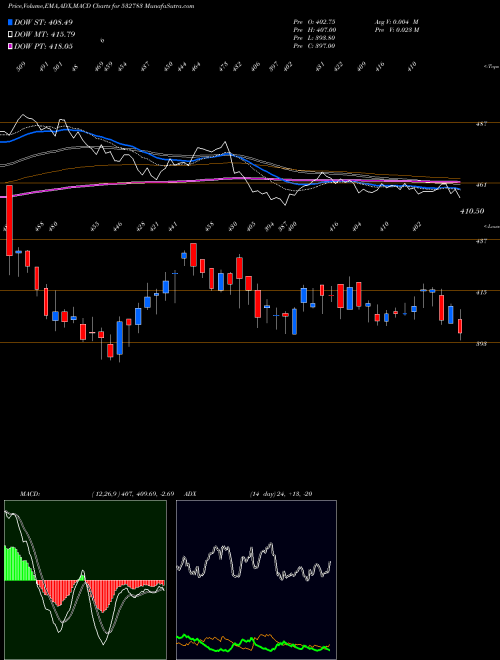
Task: Select the 'DOW MT: 415.79' legend label
Action: click(x=45, y=34)
